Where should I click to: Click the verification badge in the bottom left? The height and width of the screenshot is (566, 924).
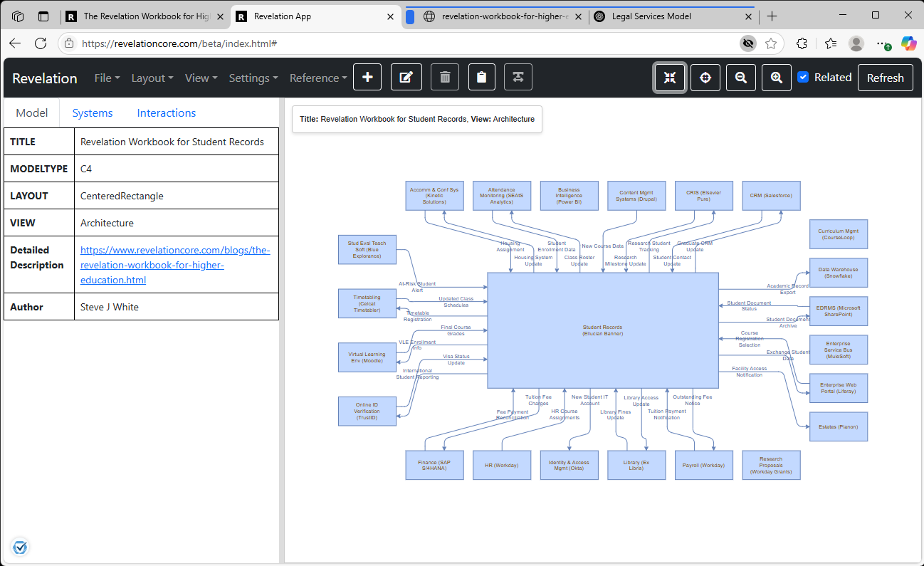point(20,547)
